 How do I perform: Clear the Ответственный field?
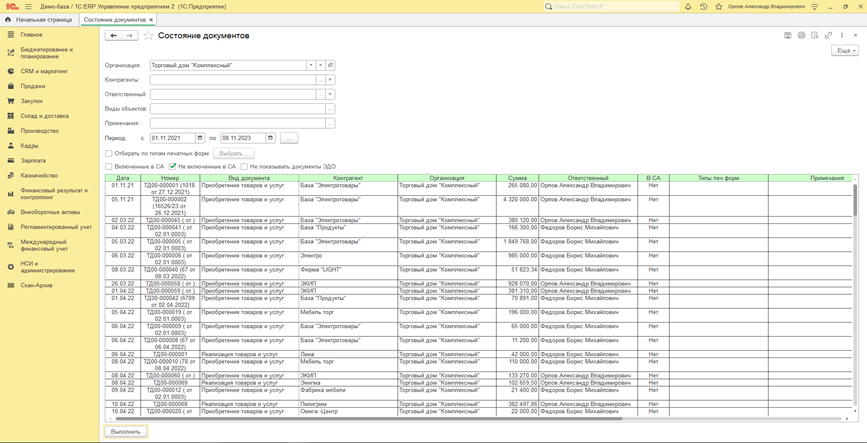pos(330,95)
